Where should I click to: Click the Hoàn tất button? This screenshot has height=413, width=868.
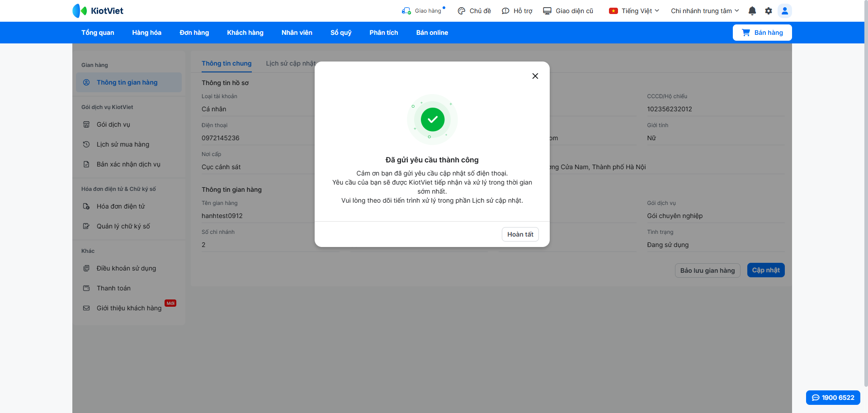(x=520, y=234)
